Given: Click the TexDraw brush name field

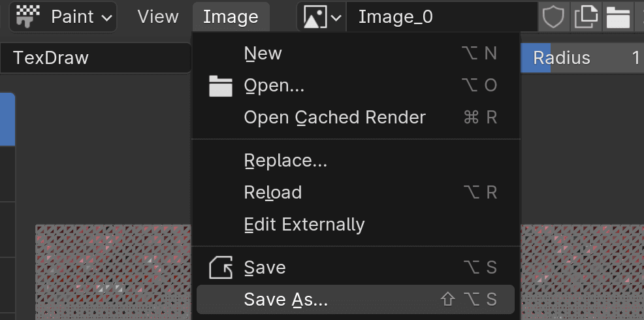Looking at the screenshot, I should click(96, 58).
